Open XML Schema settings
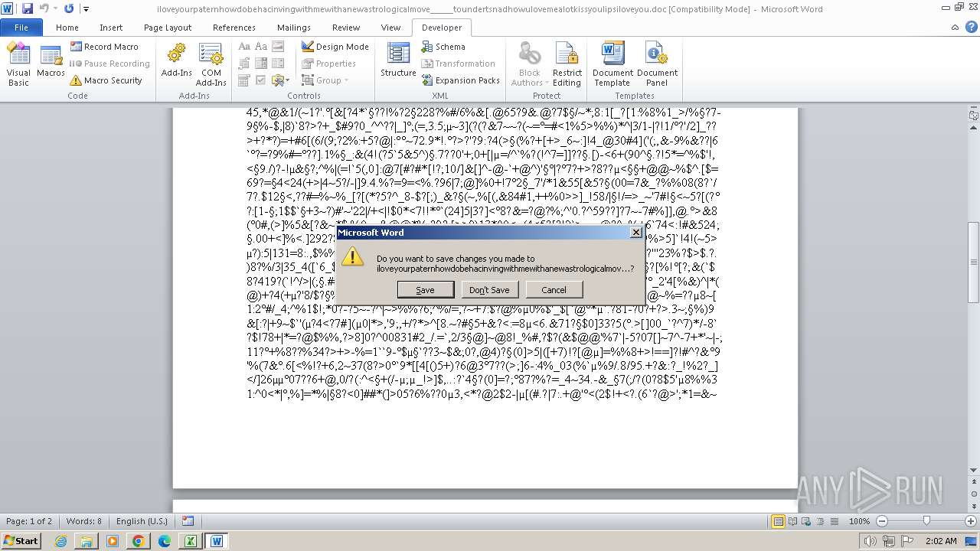The width and height of the screenshot is (980, 551). [443, 47]
